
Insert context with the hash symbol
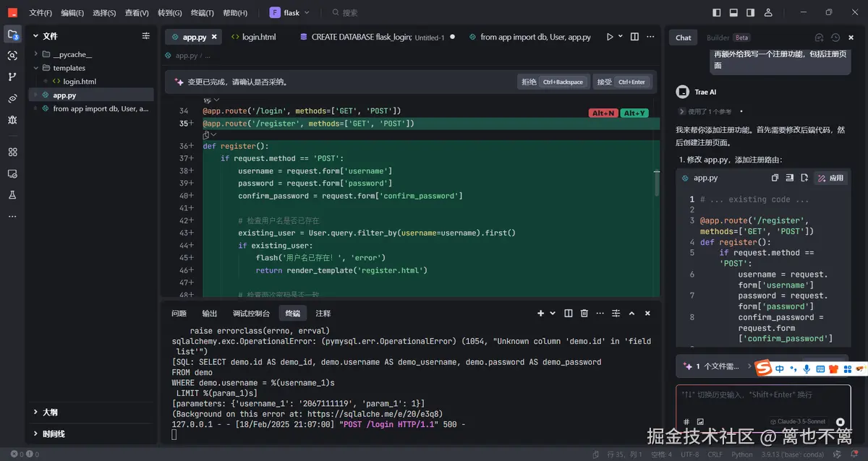point(686,421)
